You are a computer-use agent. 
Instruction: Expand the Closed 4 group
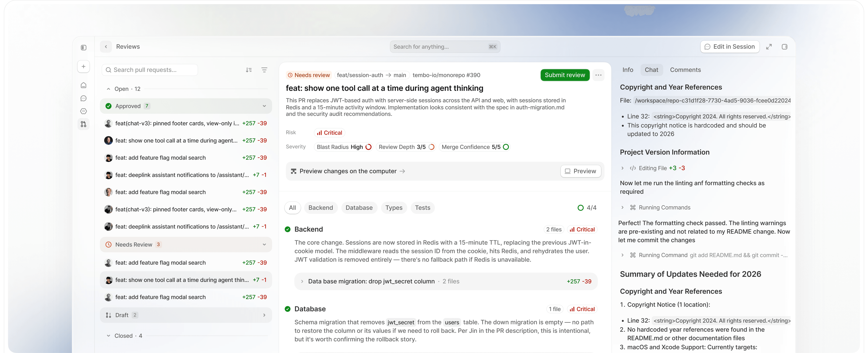(108, 336)
